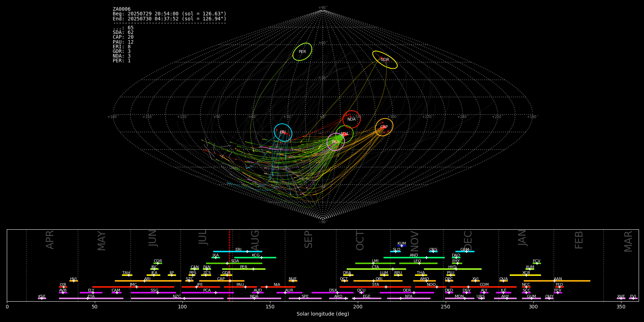Click the 'Solar longitude (deg)' axis label
Image resolution: width=644 pixels, height=322 pixels.
click(x=323, y=314)
